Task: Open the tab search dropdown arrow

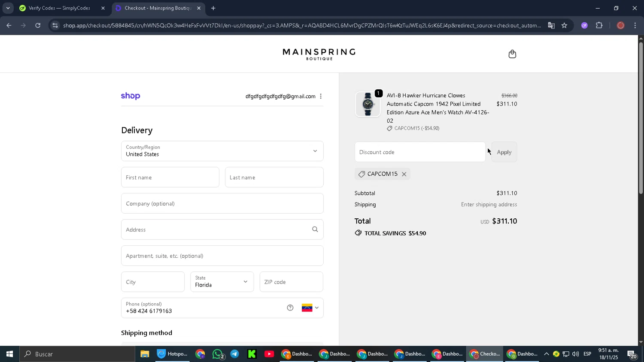Action: pos(8,8)
